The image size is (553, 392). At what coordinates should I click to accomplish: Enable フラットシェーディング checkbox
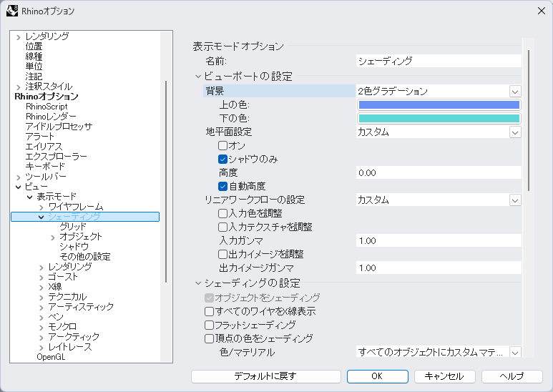(x=209, y=325)
